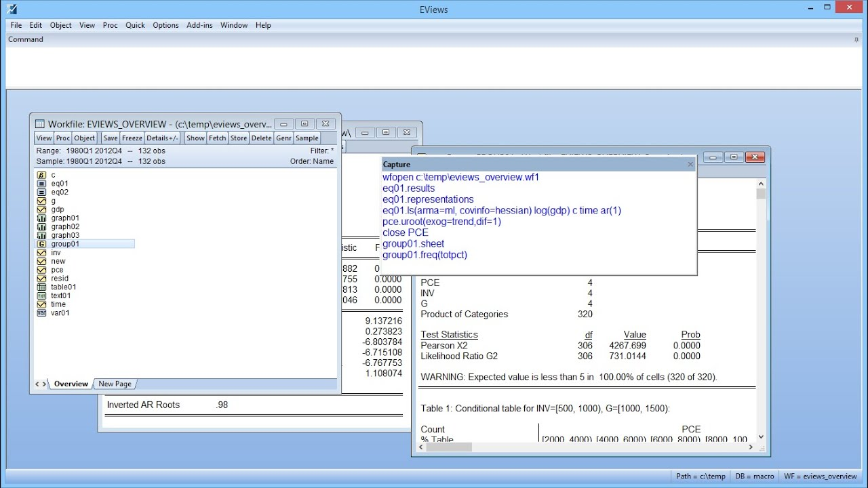Screen dimensions: 868x488
Task: Click the 'Filter: *' label in workfile
Action: (x=322, y=150)
